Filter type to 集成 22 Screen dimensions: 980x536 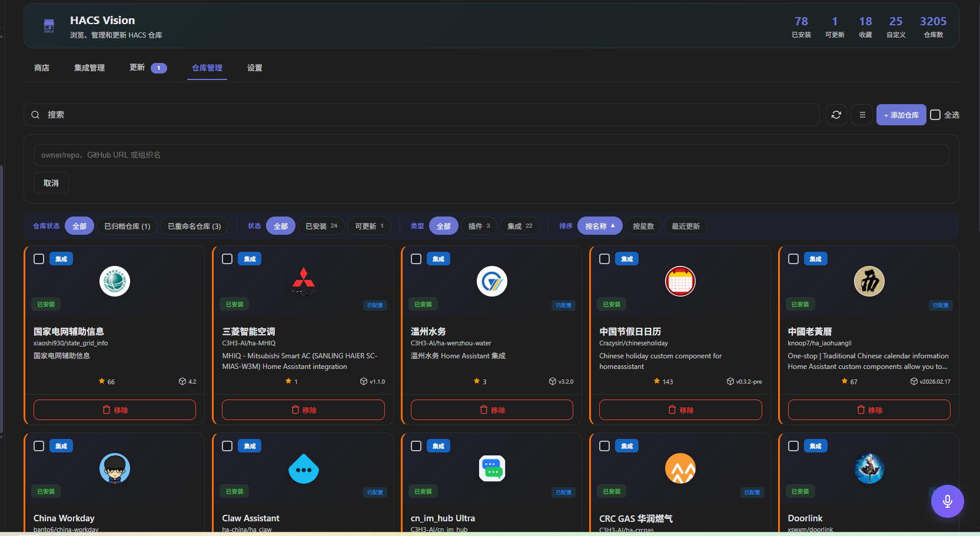(x=520, y=226)
